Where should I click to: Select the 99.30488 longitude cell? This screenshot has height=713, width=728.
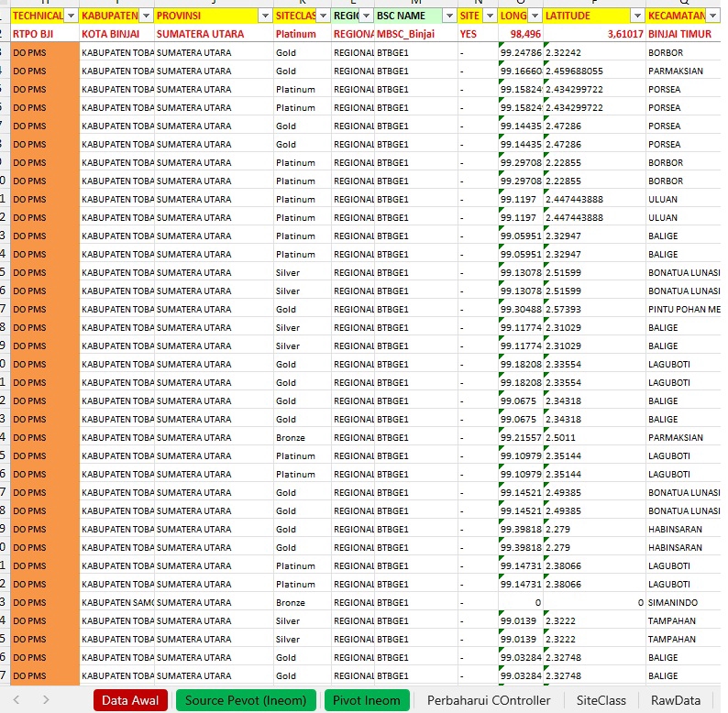coord(521,309)
